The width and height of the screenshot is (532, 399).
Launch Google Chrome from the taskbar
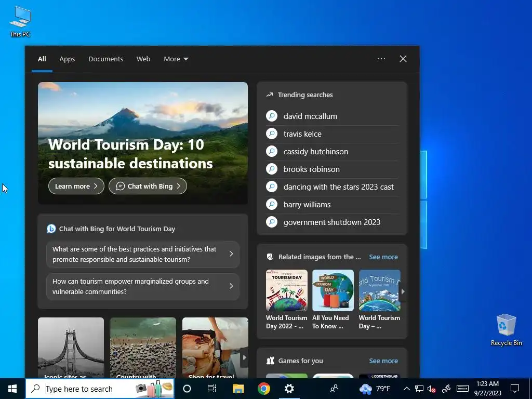click(263, 389)
